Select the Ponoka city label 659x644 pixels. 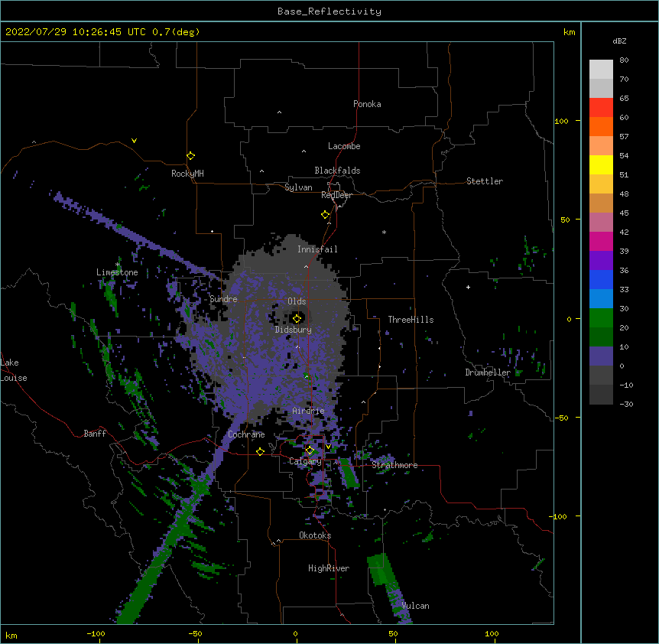(x=367, y=104)
